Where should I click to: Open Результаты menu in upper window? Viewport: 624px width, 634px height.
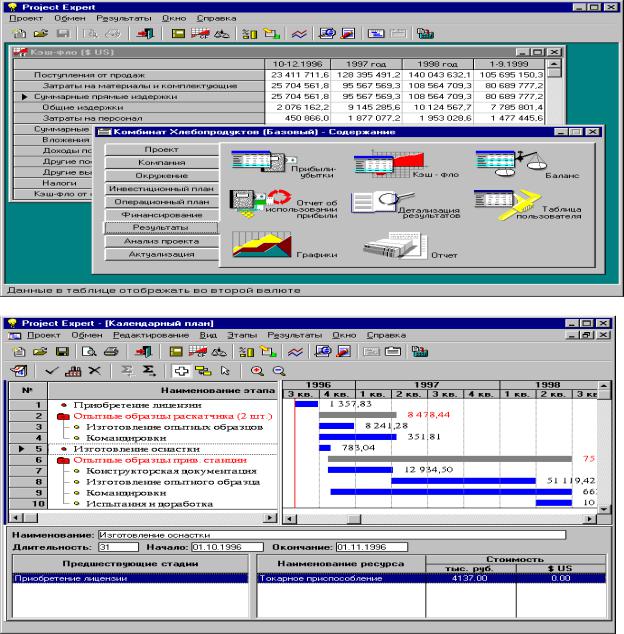click(x=124, y=18)
